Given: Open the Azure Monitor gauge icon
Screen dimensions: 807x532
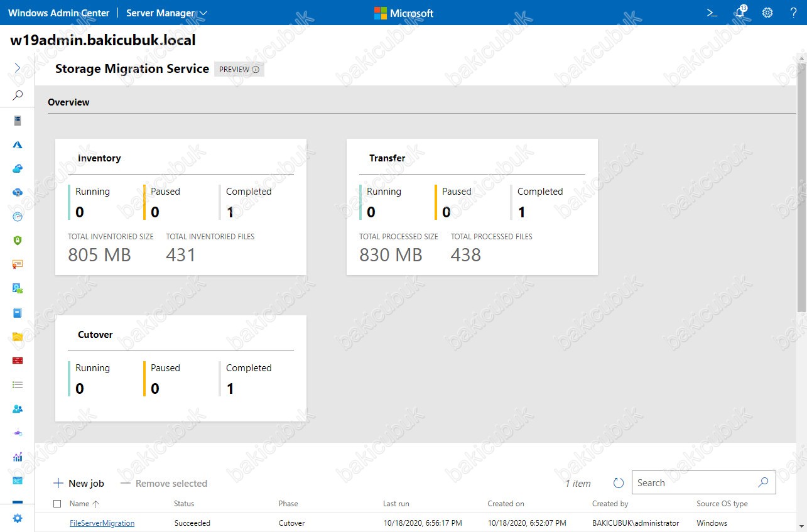Looking at the screenshot, I should tap(18, 216).
